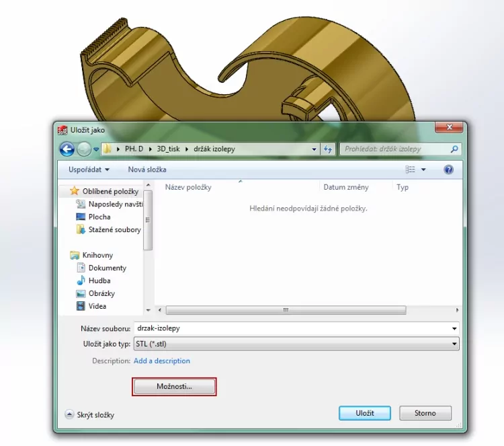Open help with the question mark icon
The image size is (504, 446).
(448, 170)
